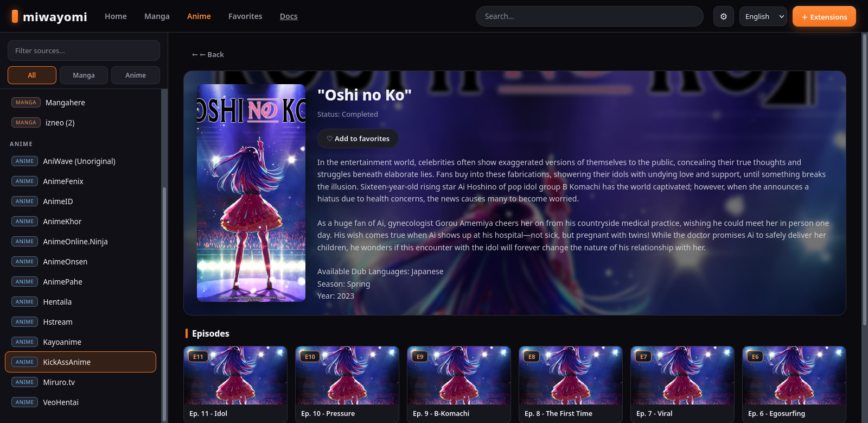Image resolution: width=868 pixels, height=423 pixels.
Task: Click the E11 episode badge
Action: (x=199, y=357)
